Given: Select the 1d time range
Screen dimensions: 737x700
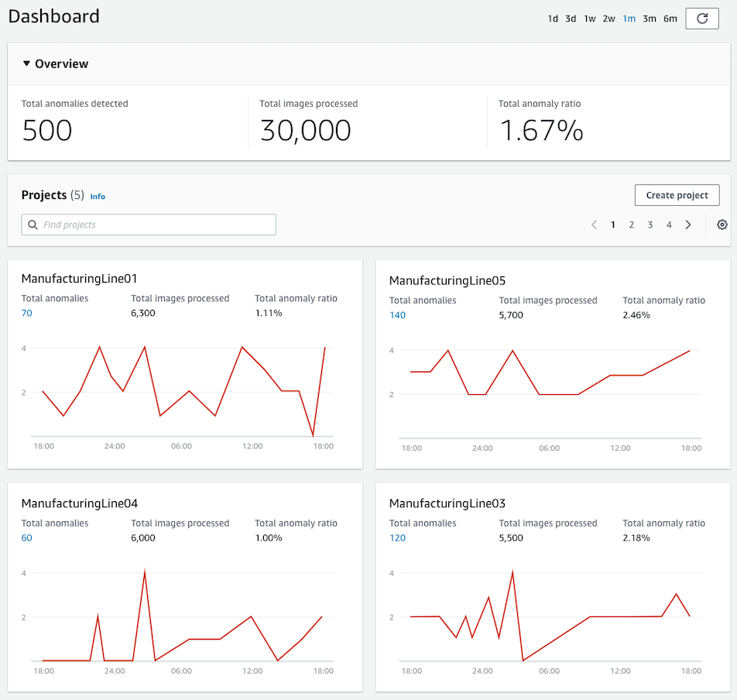Looking at the screenshot, I should 553,19.
